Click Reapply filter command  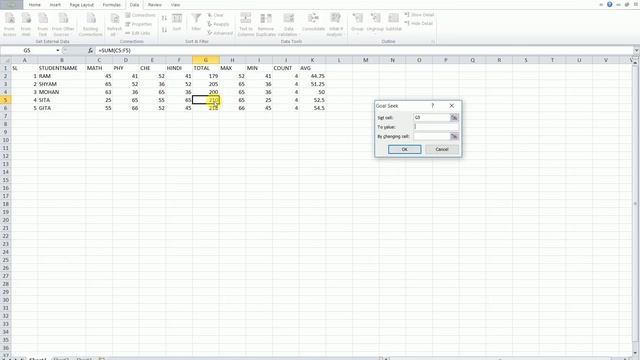point(218,24)
